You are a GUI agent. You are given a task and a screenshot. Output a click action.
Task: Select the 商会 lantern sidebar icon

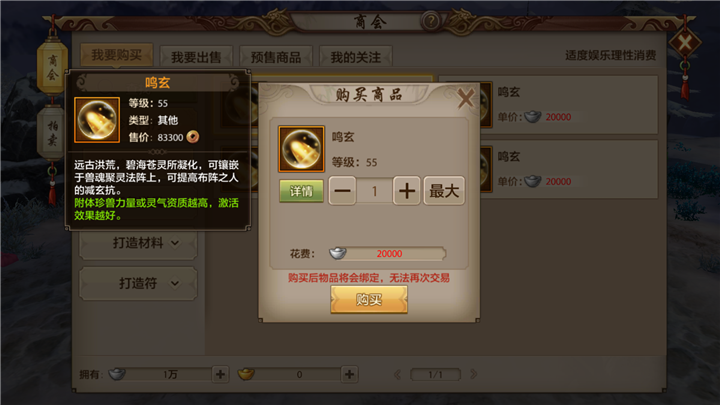click(x=52, y=67)
